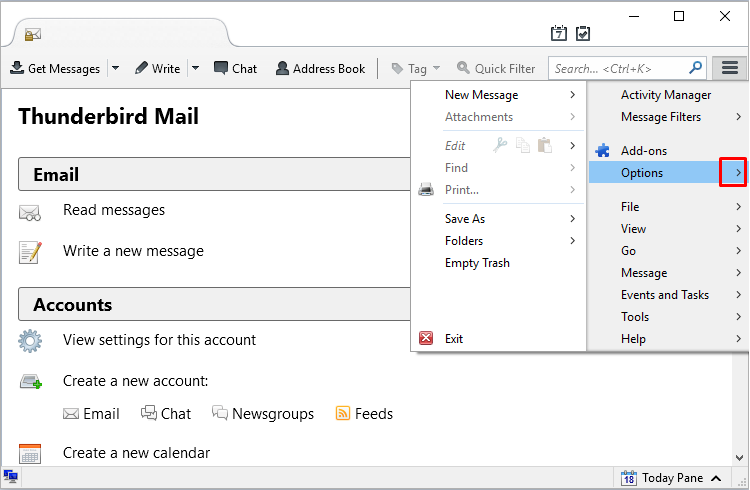Click the printer icon beside Print
Screen dimensions: 750x490
[426, 189]
